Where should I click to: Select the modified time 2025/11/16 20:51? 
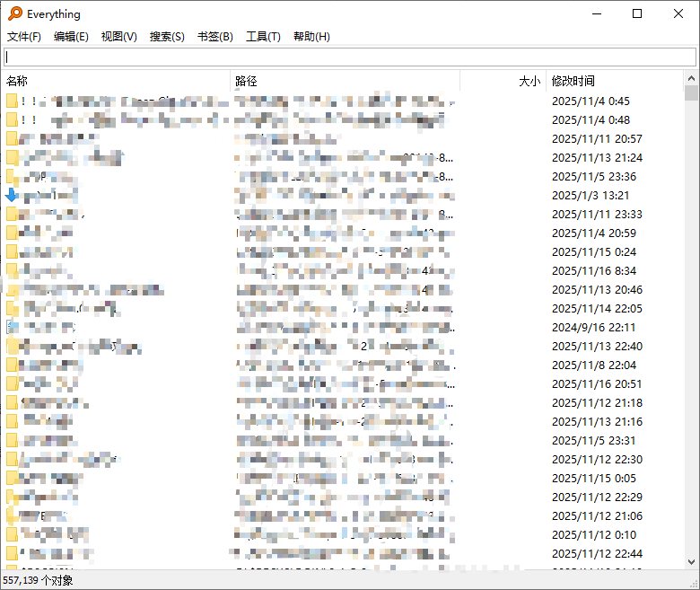coord(597,384)
